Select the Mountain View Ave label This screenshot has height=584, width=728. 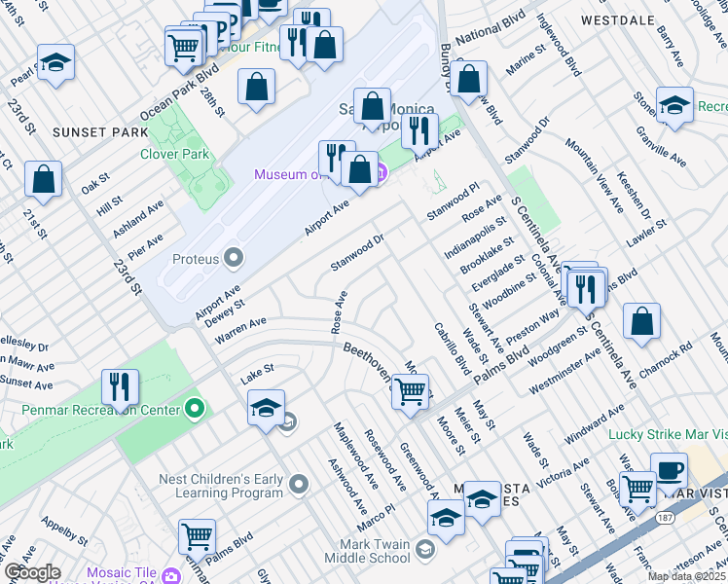[595, 175]
